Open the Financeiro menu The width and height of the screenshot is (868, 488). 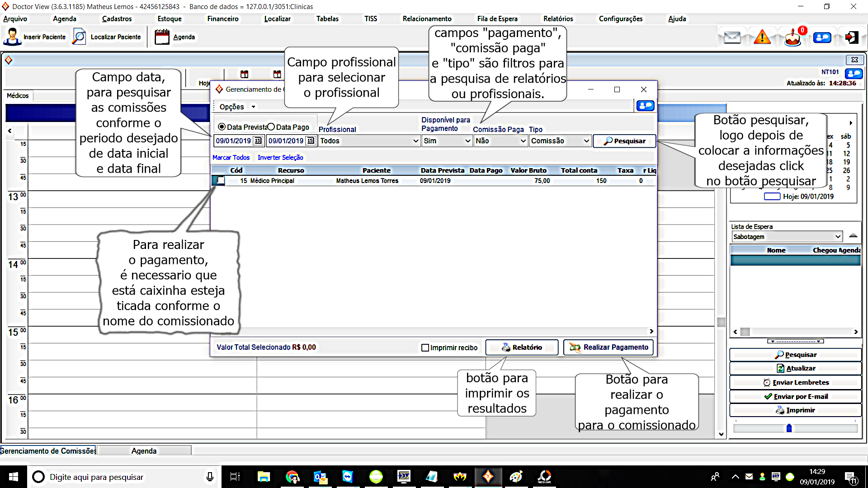coord(222,19)
